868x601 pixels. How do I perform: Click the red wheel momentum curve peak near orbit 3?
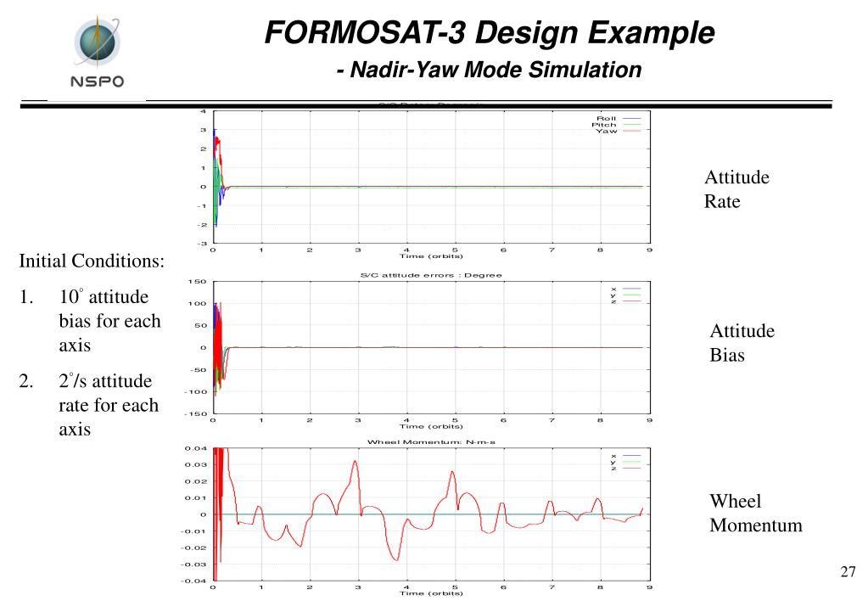click(x=355, y=462)
